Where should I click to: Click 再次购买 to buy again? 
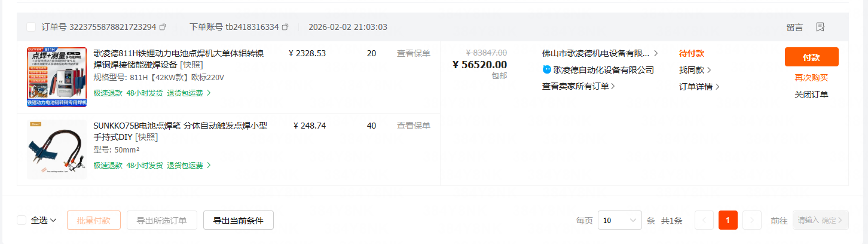pos(811,78)
